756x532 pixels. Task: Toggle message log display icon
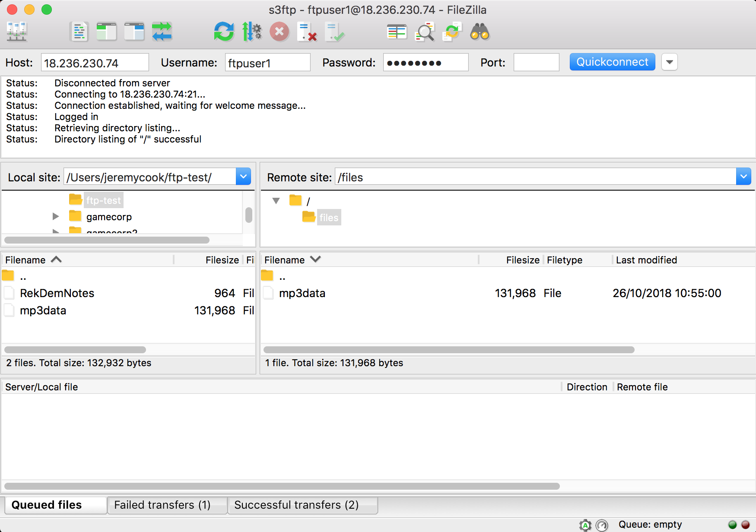pyautogui.click(x=79, y=32)
